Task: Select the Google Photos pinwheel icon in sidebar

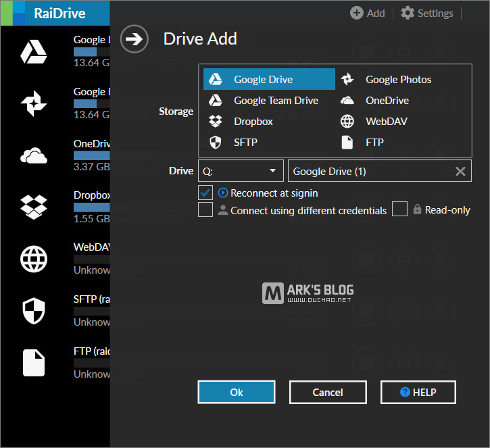Action: click(x=34, y=103)
